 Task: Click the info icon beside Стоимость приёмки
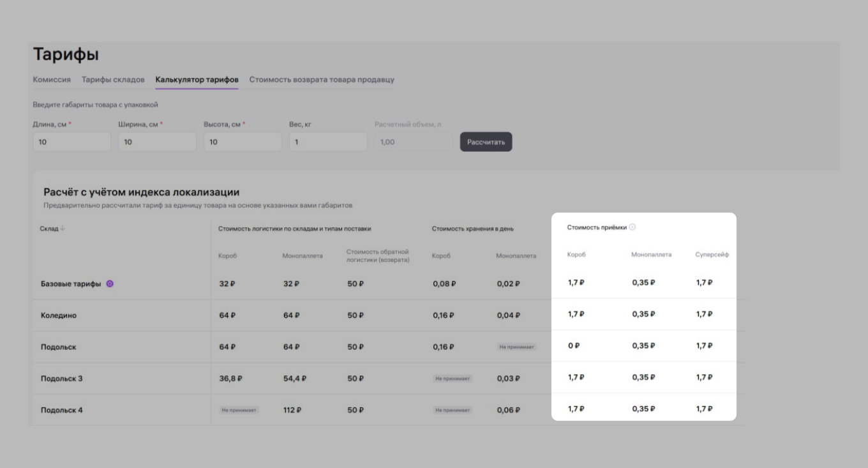click(632, 227)
